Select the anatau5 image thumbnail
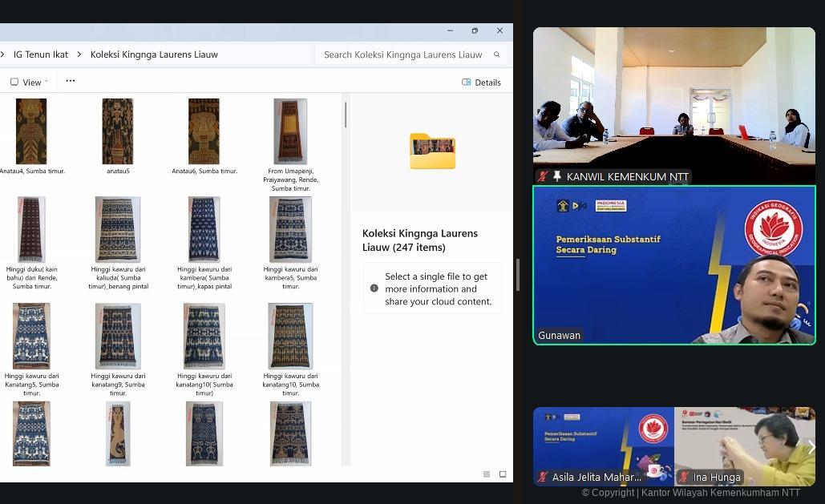Screen dimensions: 825x504 [117, 131]
